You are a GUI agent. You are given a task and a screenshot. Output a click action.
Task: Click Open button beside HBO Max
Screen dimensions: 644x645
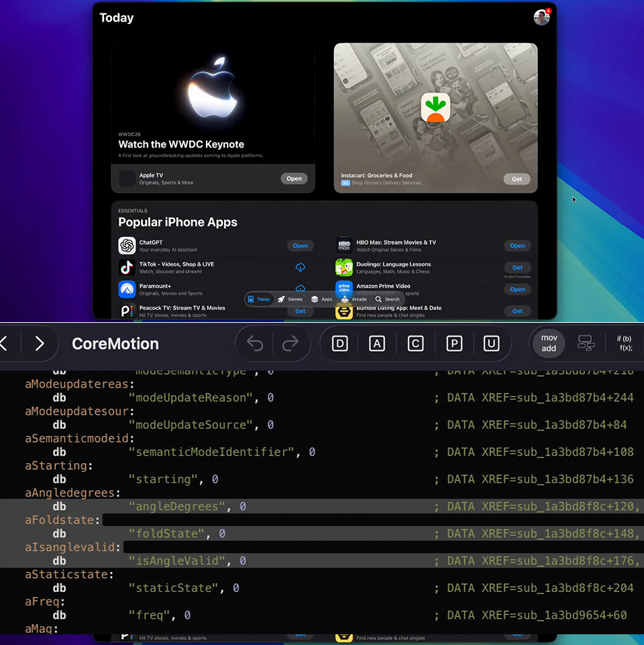point(517,246)
